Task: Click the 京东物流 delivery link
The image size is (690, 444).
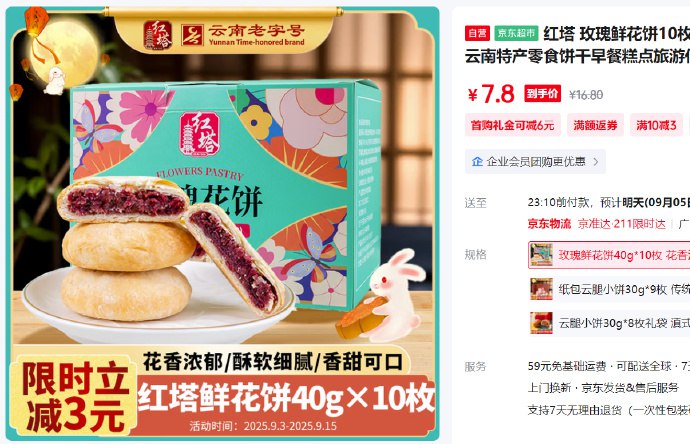Action: click(x=549, y=224)
